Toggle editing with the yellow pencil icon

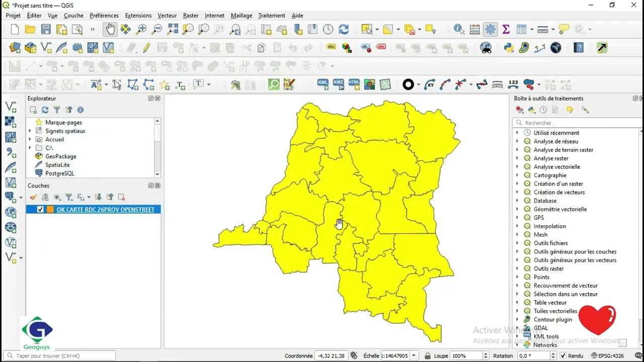pyautogui.click(x=146, y=48)
